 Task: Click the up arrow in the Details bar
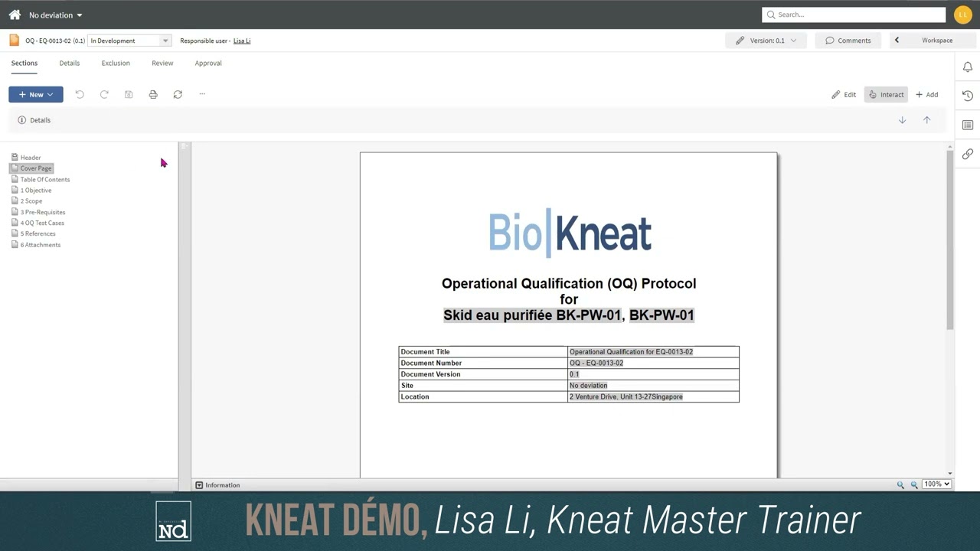(926, 120)
